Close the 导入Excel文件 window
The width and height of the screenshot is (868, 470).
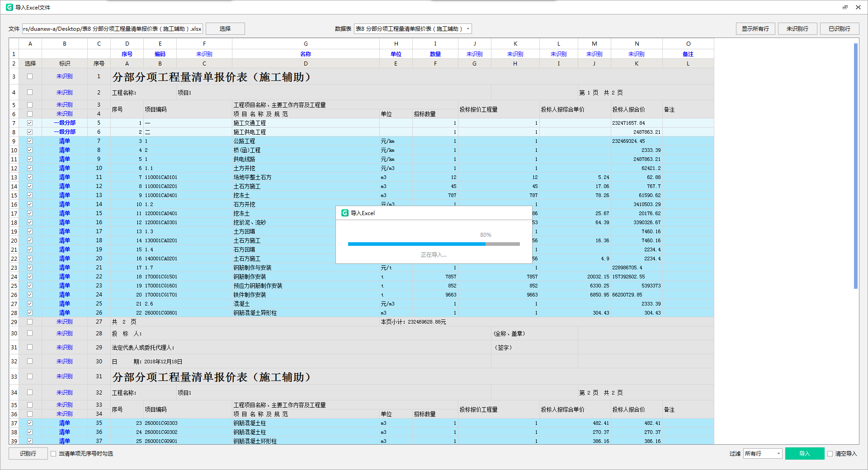coord(858,7)
